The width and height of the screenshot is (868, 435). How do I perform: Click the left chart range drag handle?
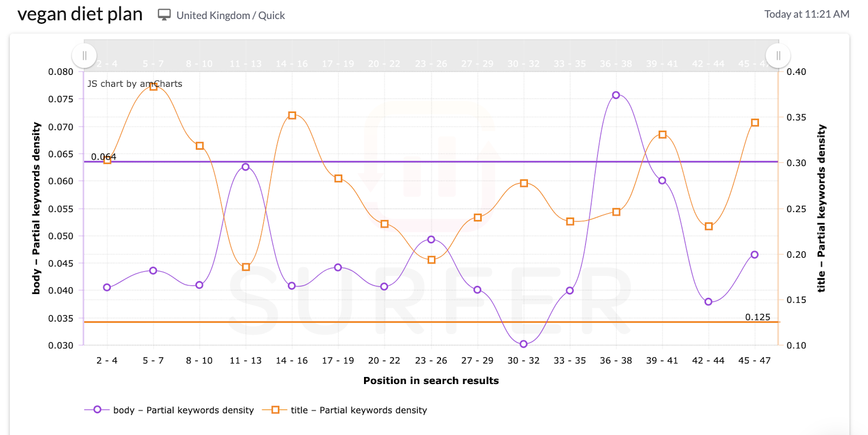(84, 55)
